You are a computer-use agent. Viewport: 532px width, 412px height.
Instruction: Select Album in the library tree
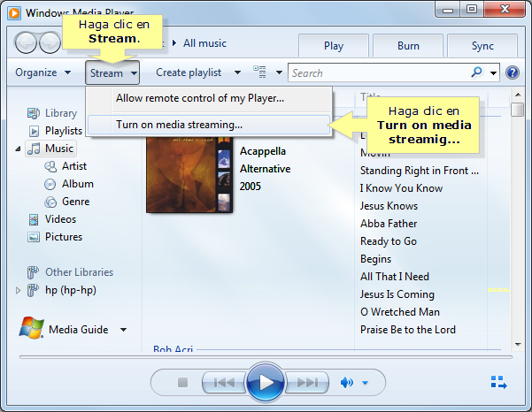[x=78, y=184]
